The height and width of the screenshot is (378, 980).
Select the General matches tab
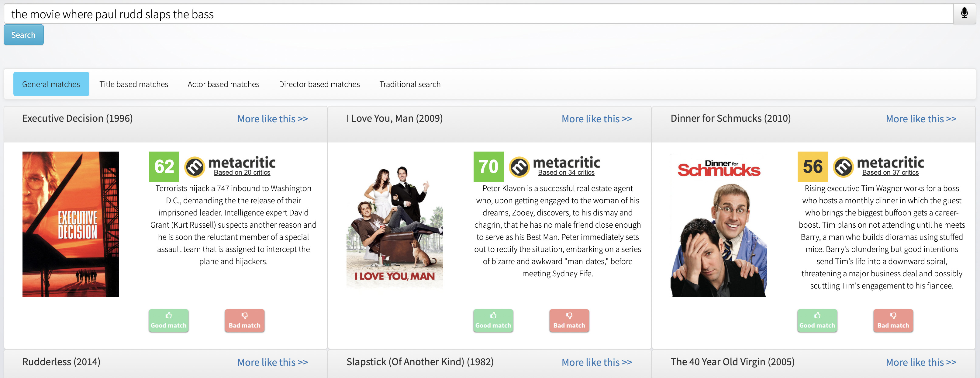51,84
